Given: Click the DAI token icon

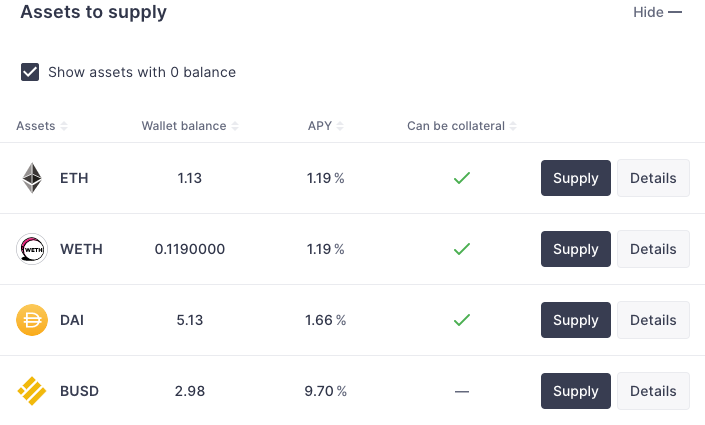Looking at the screenshot, I should 32,320.
